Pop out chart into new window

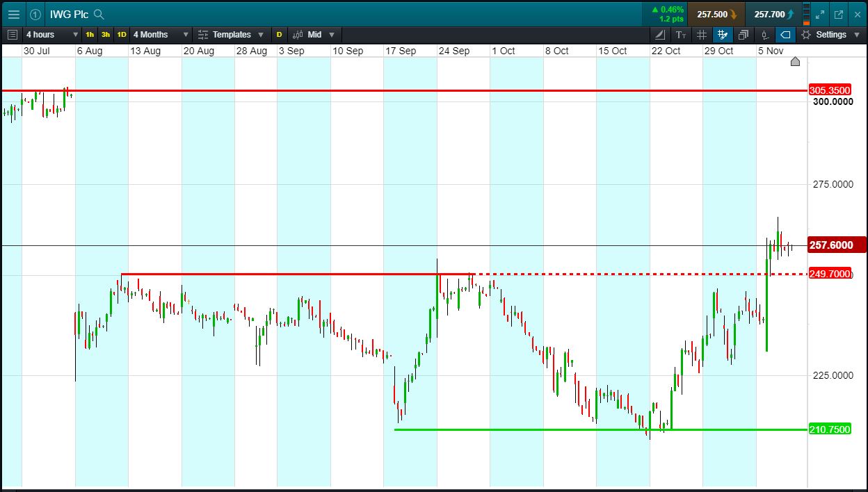click(x=839, y=14)
